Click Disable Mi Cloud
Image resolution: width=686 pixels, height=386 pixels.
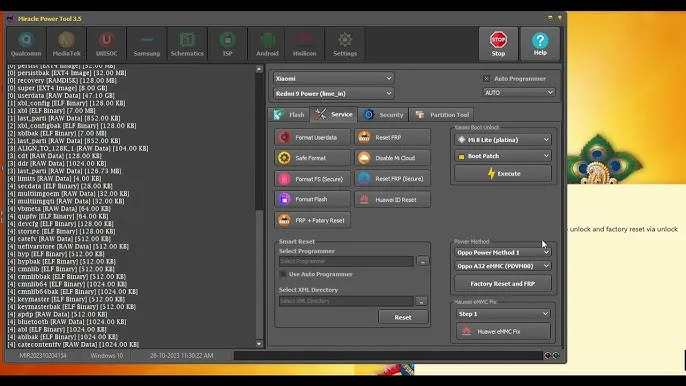(x=392, y=158)
